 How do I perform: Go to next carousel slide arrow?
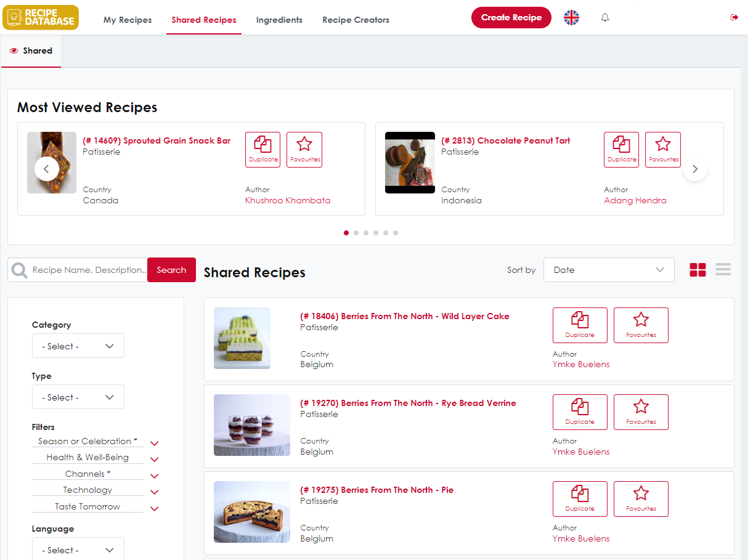click(x=694, y=169)
